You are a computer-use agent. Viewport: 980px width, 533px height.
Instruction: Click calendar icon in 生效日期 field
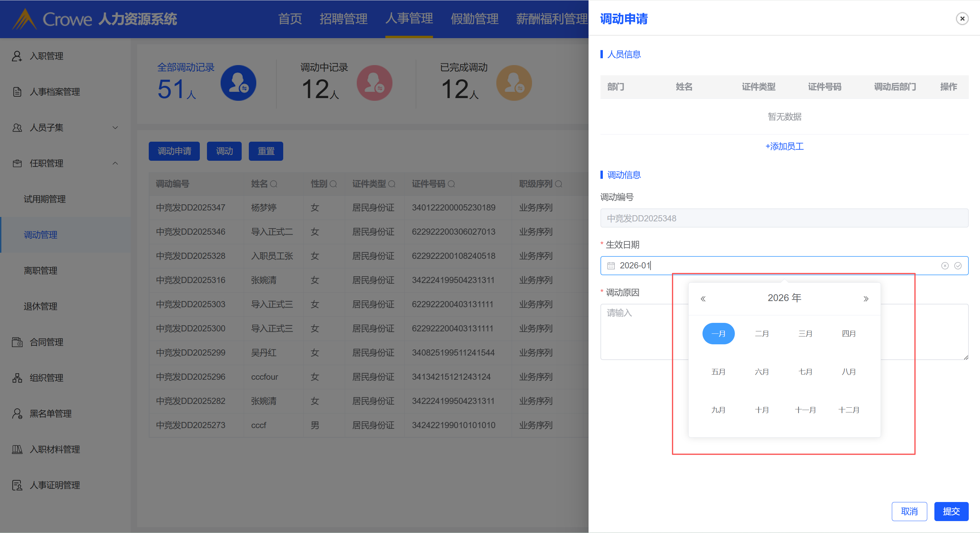[611, 266]
